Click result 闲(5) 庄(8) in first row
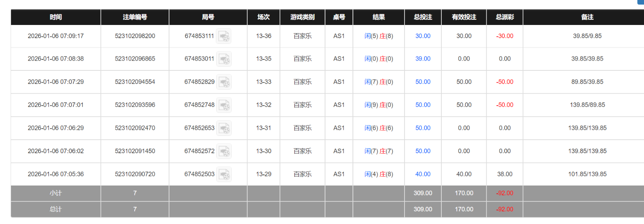 [x=378, y=36]
